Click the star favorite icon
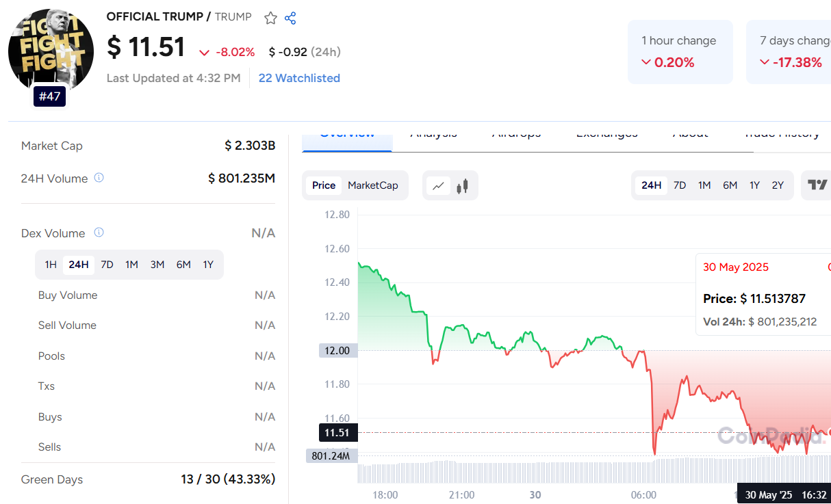 tap(270, 18)
